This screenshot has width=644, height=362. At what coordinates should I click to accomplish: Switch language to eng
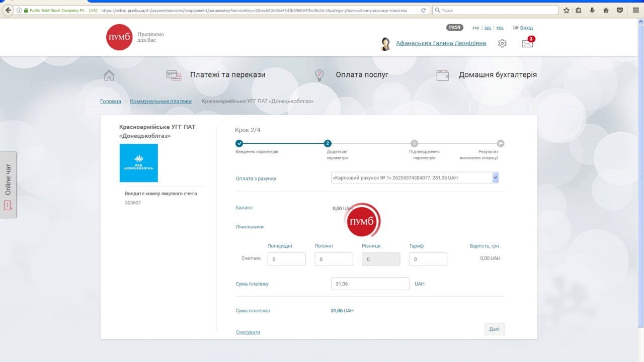coord(500,28)
